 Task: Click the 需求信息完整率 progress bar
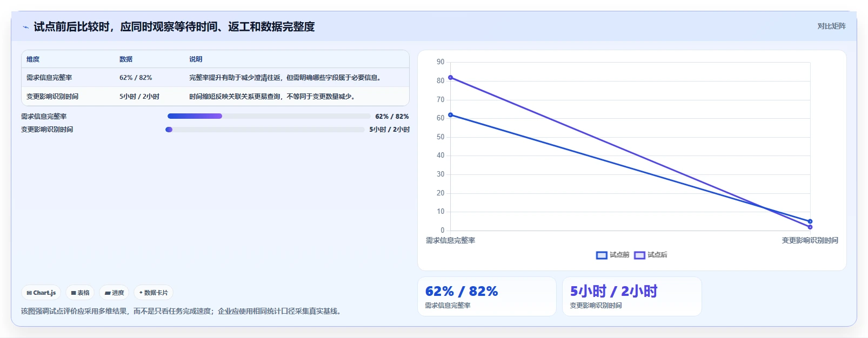point(269,116)
